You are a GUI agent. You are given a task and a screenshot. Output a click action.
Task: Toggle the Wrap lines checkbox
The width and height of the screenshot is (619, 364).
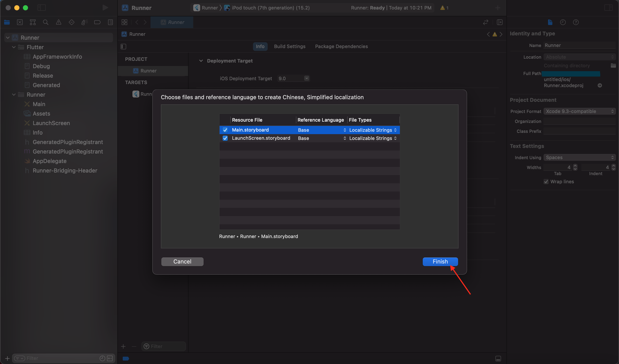(x=546, y=182)
